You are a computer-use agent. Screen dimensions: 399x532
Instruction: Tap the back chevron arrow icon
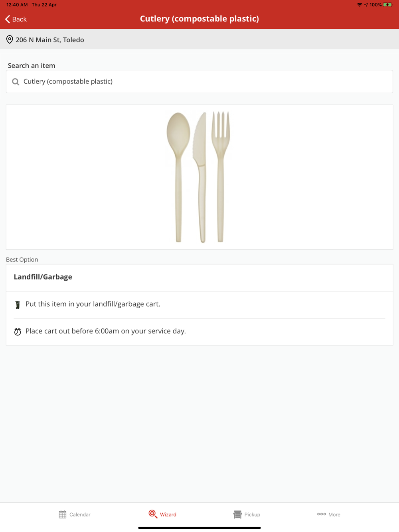[8, 19]
